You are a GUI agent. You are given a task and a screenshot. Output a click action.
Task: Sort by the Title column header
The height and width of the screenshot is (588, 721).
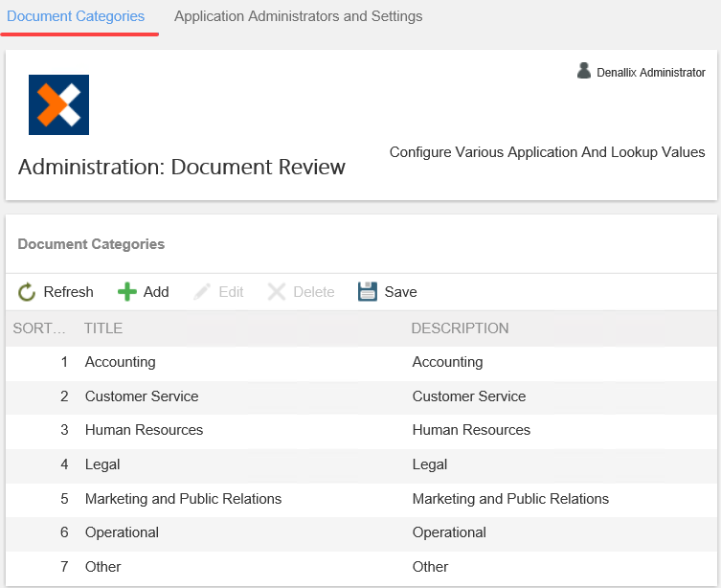pos(103,328)
